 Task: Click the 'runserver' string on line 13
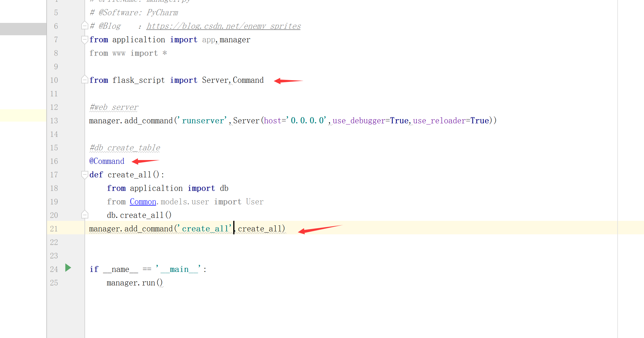[x=203, y=121]
